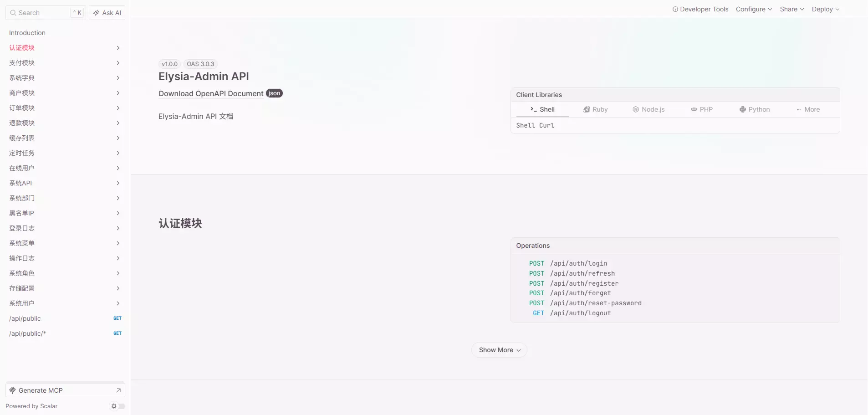Click the Ruby gem icon
The image size is (868, 415).
587,109
